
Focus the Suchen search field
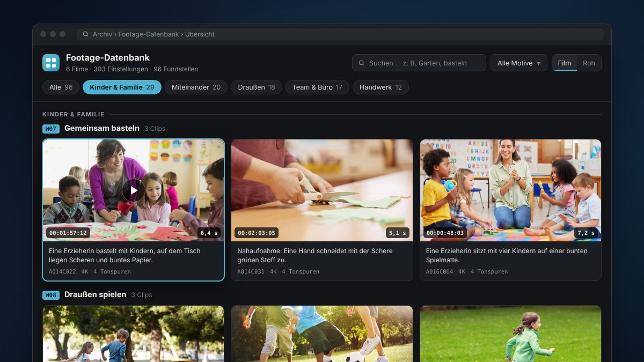pyautogui.click(x=419, y=63)
